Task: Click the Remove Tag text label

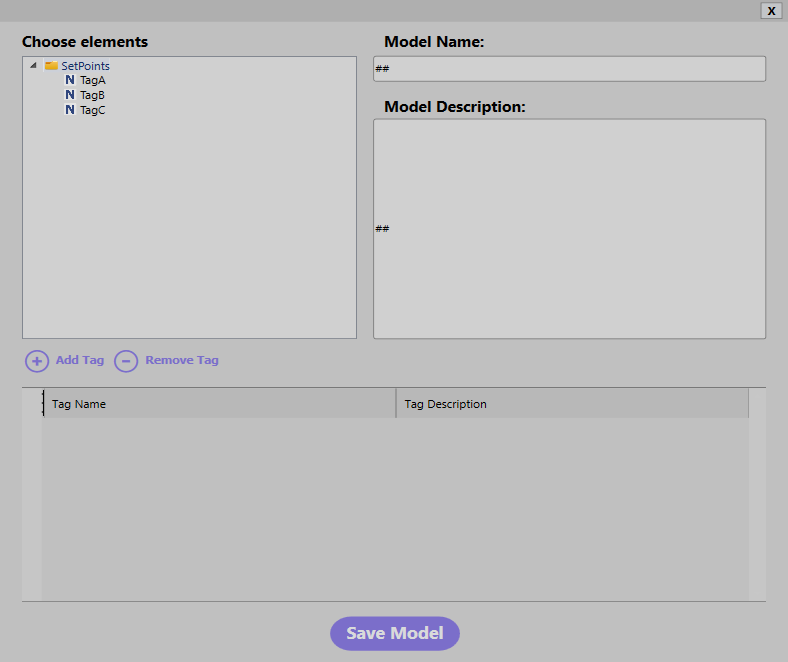Action: click(x=182, y=360)
